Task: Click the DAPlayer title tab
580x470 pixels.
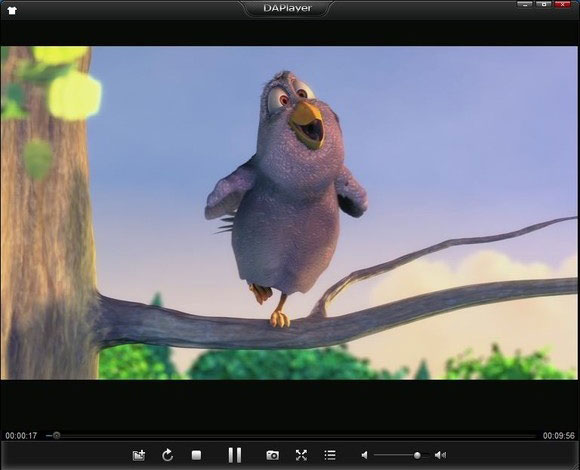Action: coord(287,8)
